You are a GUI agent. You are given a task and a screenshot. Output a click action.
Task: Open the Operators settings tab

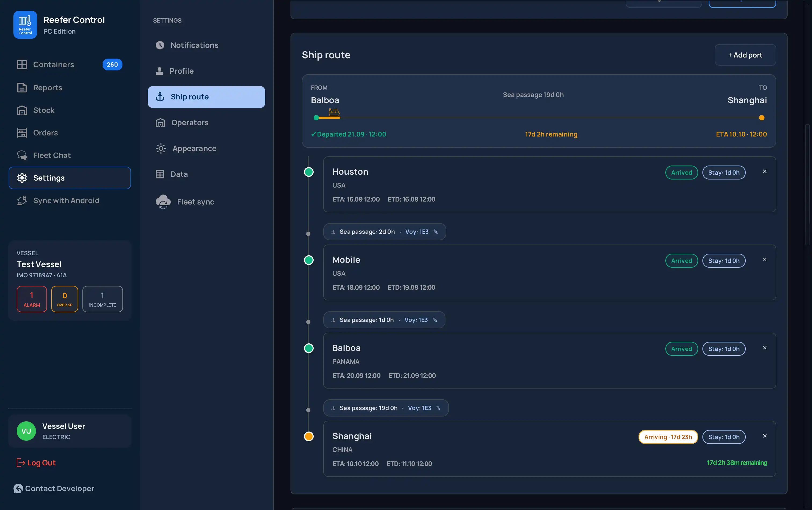point(206,123)
